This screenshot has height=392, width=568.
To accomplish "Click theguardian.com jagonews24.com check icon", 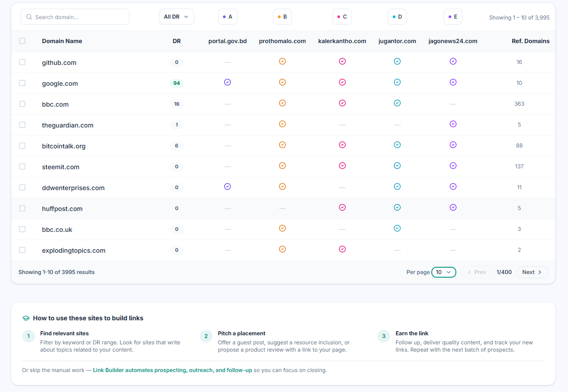I will 453,124.
